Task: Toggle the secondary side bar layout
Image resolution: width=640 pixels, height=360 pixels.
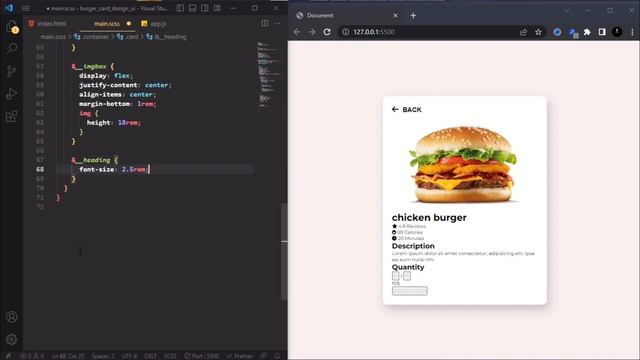Action: coord(204,8)
